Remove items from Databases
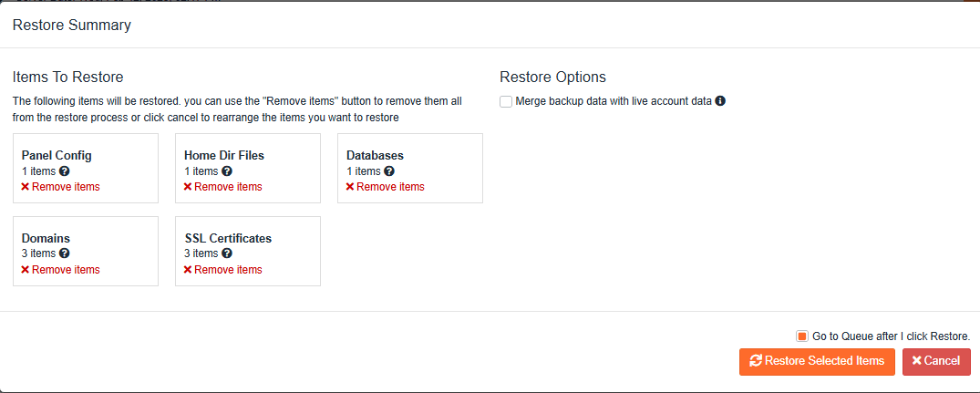 (385, 187)
